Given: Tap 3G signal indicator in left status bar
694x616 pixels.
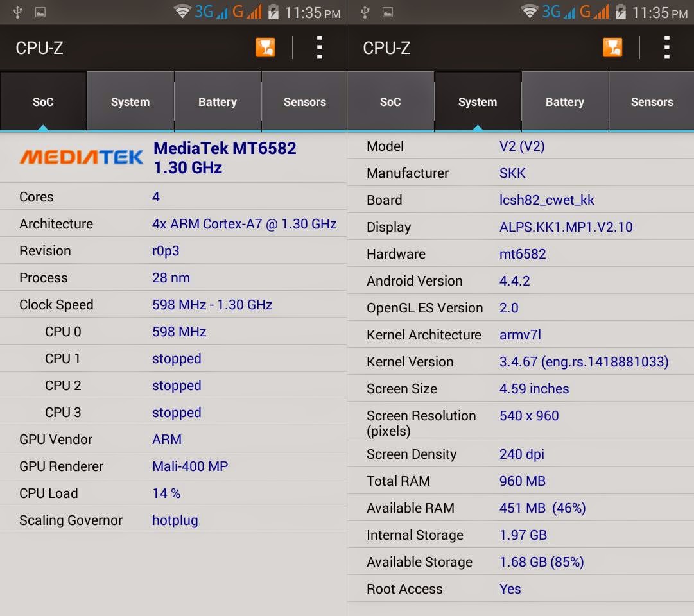Looking at the screenshot, I should tap(211, 12).
